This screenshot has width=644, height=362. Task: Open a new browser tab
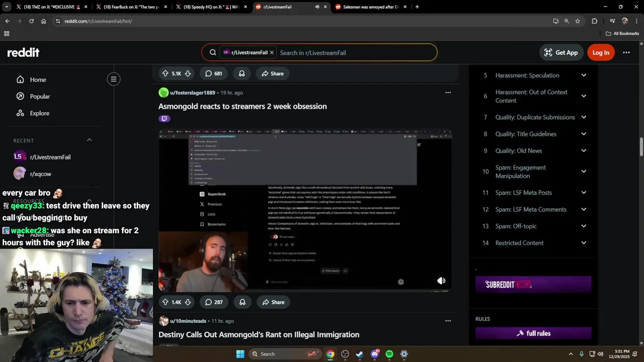(x=417, y=7)
